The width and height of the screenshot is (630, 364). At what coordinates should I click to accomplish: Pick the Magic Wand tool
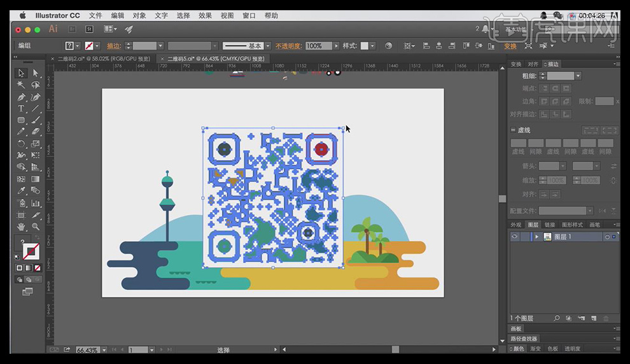click(22, 85)
